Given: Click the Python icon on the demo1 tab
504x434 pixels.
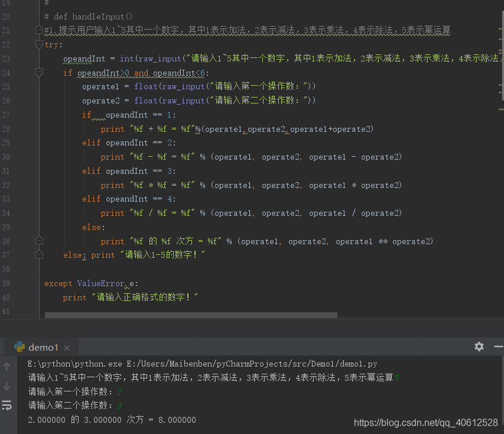Looking at the screenshot, I should pos(19,346).
